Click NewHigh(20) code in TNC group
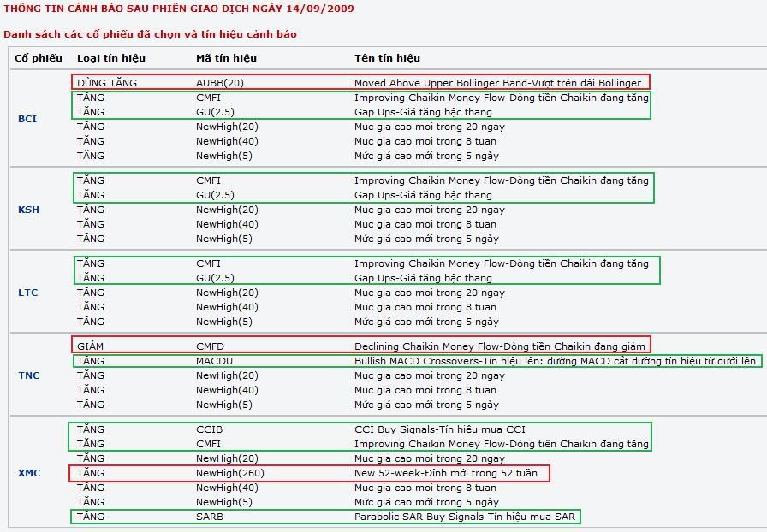This screenshot has width=767, height=532. [227, 375]
